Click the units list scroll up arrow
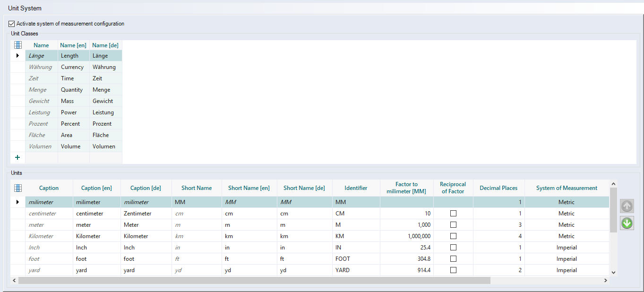This screenshot has height=292, width=644. point(613,184)
